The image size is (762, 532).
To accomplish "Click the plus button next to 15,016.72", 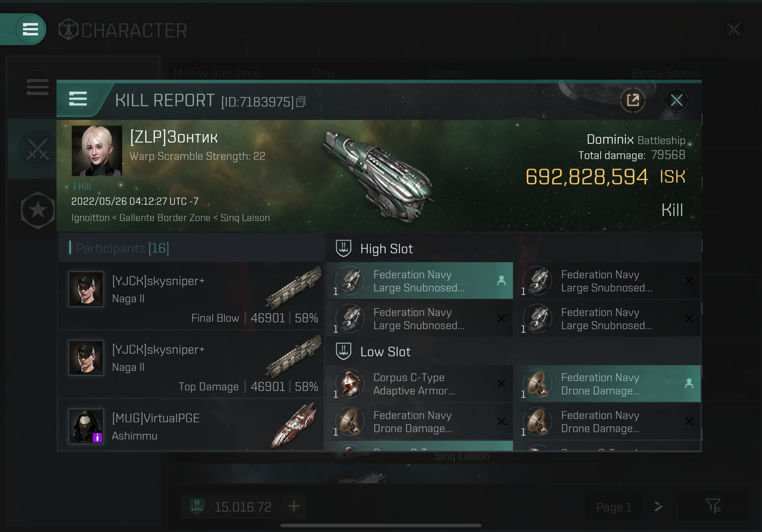I will [x=294, y=506].
